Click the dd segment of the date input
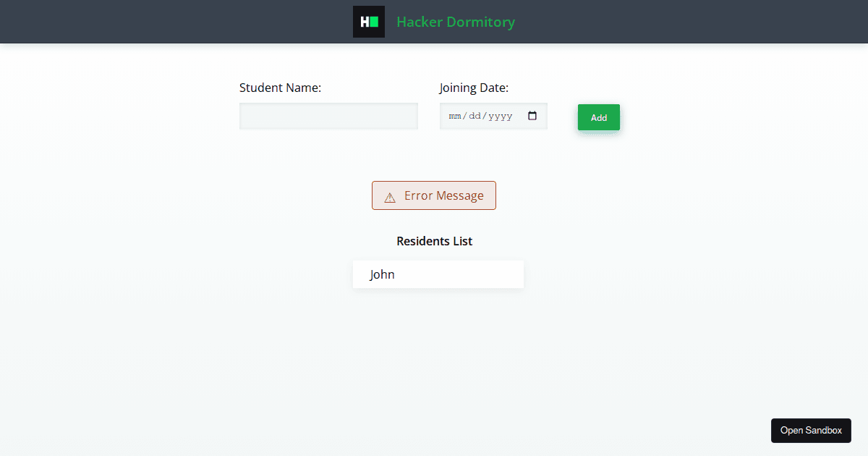The image size is (868, 456). (475, 116)
